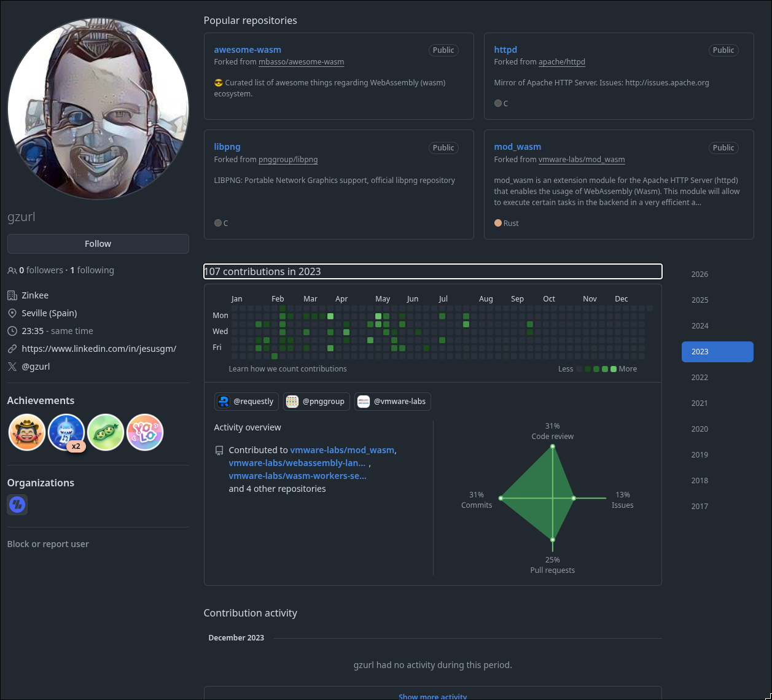The width and height of the screenshot is (772, 700).
Task: Open the vmware-labs/mod_wasm fork source link
Action: pos(582,160)
